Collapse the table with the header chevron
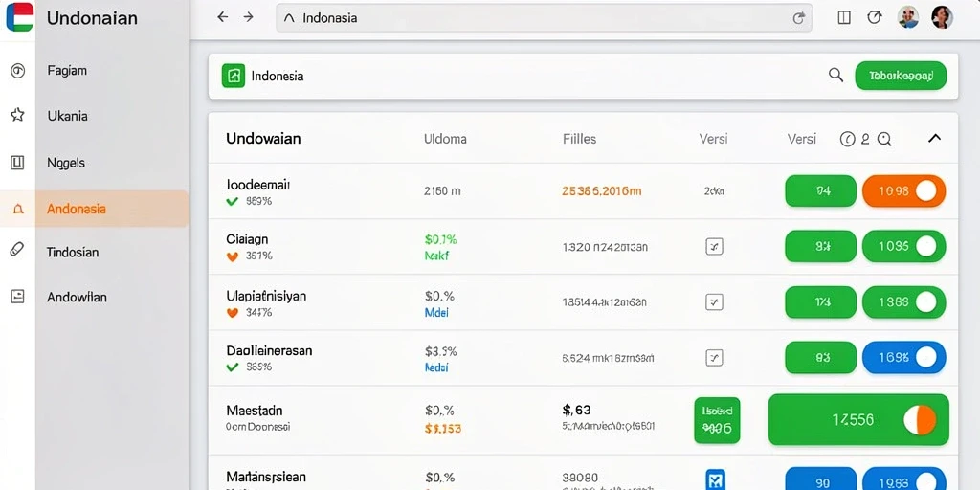 [x=934, y=138]
